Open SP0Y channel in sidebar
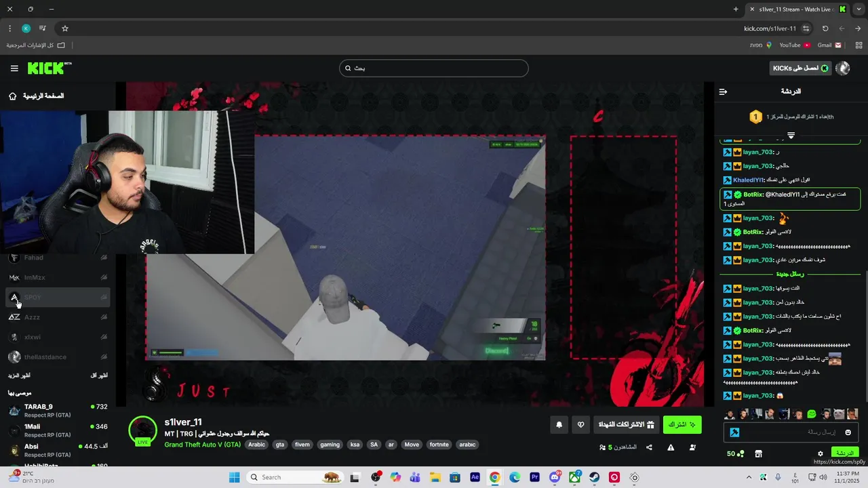 pyautogui.click(x=57, y=297)
